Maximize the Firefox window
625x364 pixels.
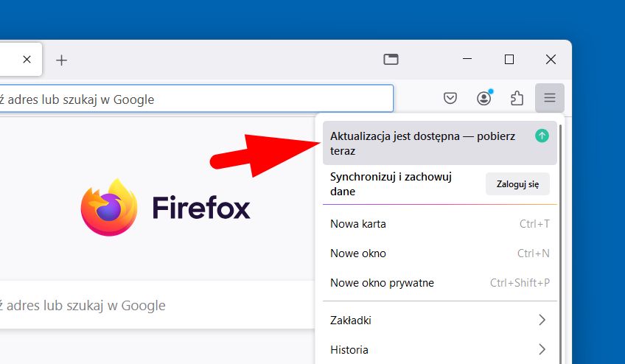point(509,60)
